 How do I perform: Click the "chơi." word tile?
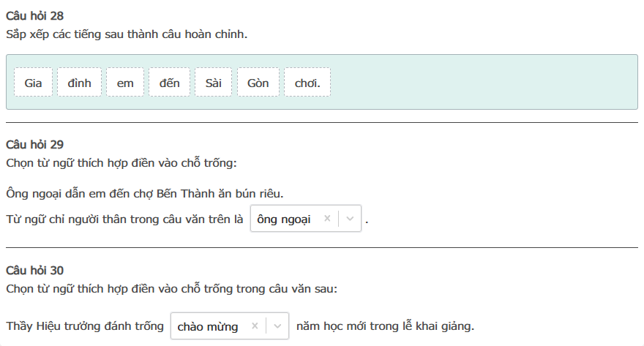(x=307, y=83)
